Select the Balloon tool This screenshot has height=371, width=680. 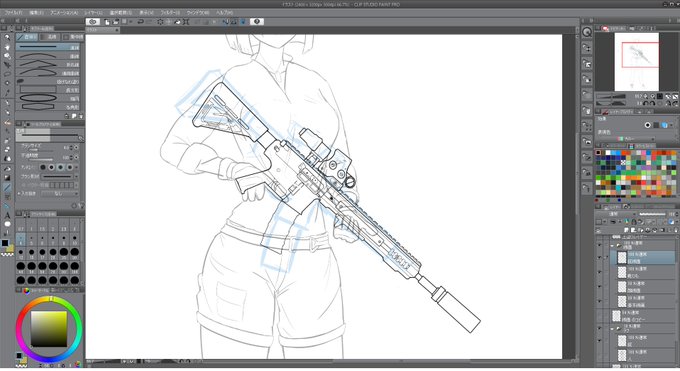tap(7, 224)
